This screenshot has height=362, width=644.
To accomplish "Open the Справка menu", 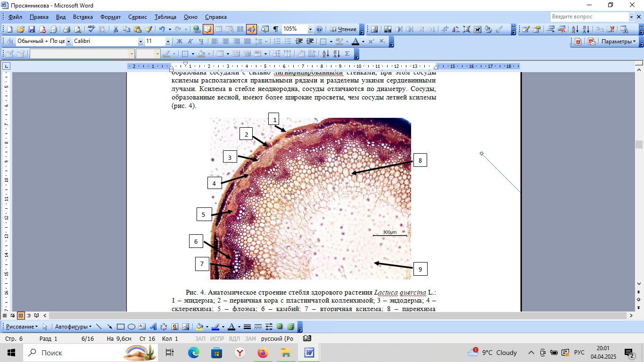I will click(216, 17).
